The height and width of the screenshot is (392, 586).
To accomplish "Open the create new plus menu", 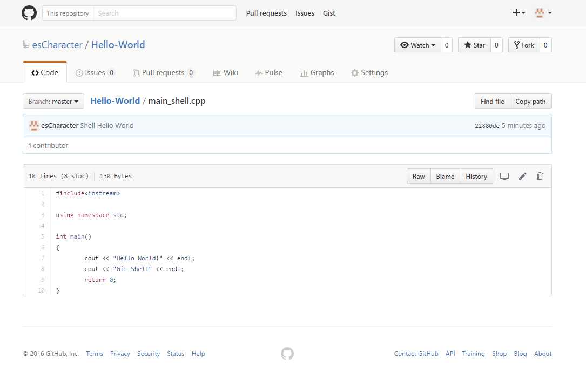I will (518, 13).
